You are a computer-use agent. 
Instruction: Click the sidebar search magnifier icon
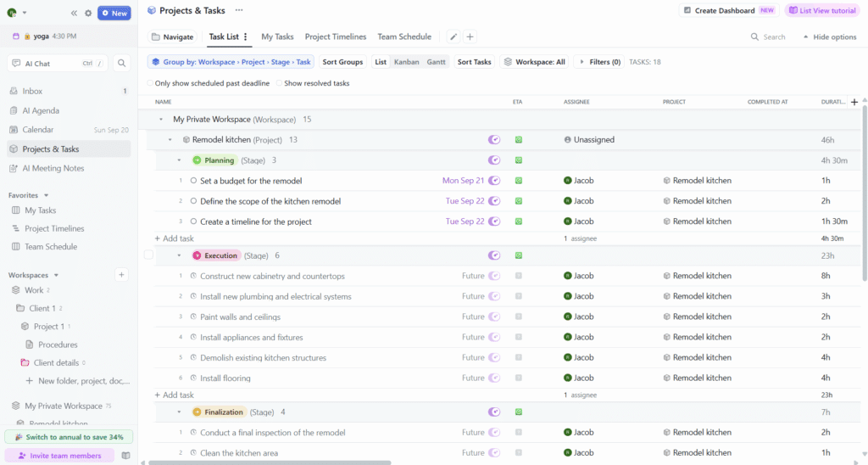point(122,63)
